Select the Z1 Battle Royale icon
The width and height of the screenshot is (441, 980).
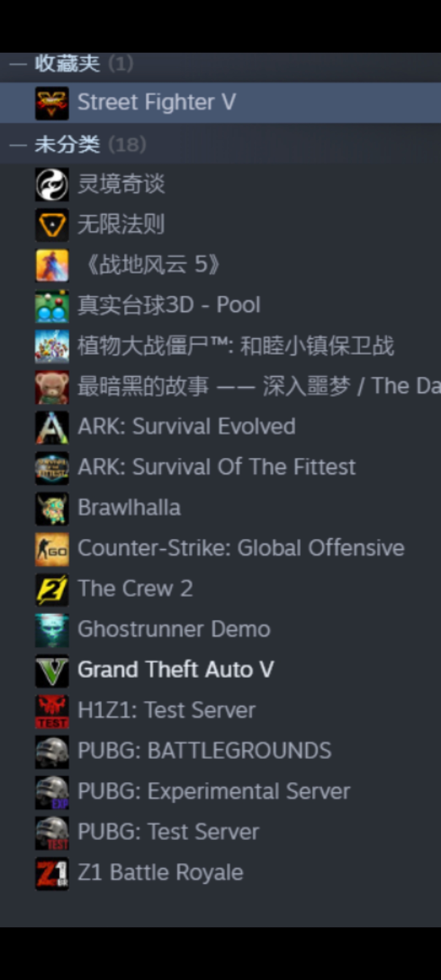pyautogui.click(x=52, y=873)
